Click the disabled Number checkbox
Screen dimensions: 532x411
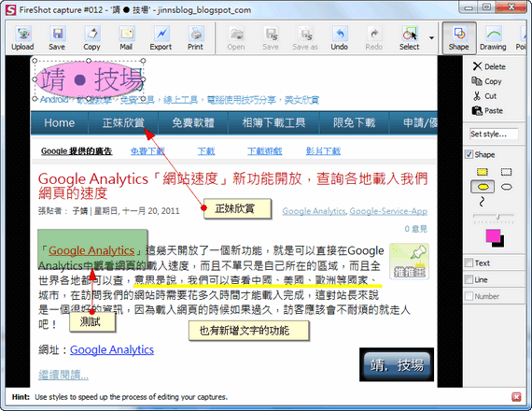point(469,296)
